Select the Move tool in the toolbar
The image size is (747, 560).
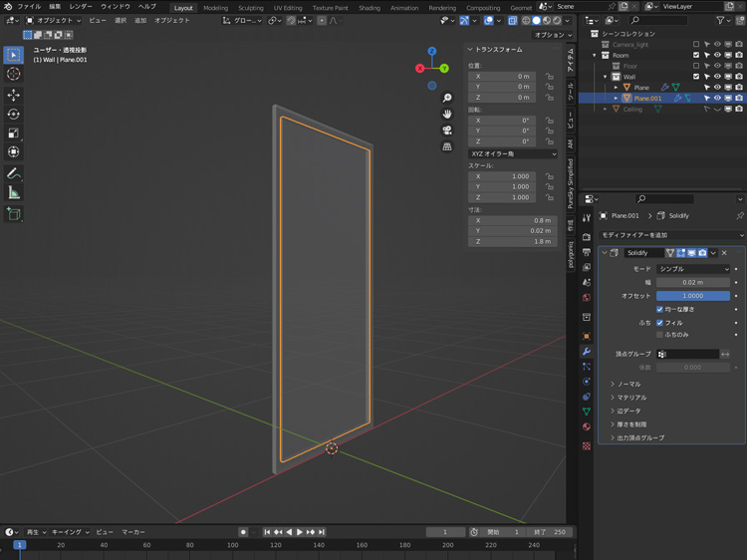[x=14, y=95]
